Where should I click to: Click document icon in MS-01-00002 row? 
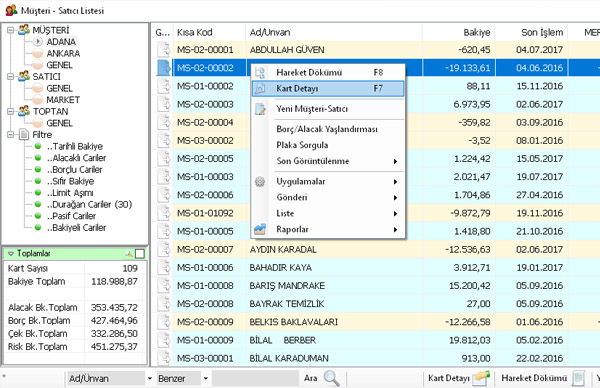pos(164,86)
